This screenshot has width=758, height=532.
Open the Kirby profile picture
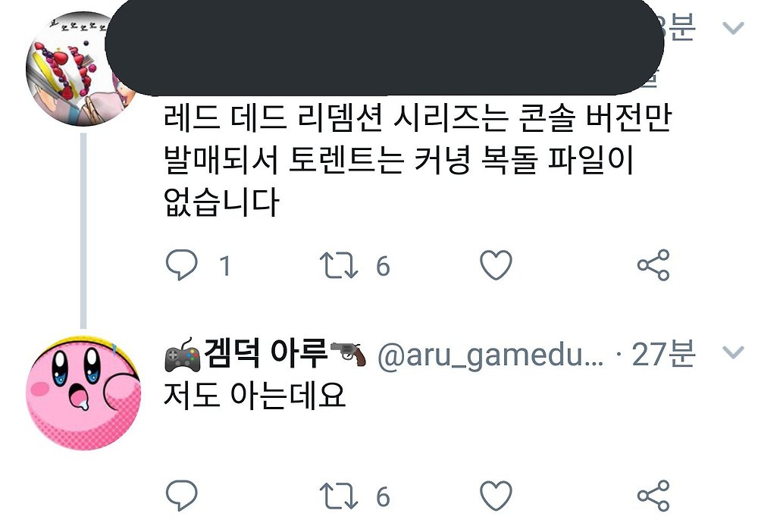[x=83, y=393]
